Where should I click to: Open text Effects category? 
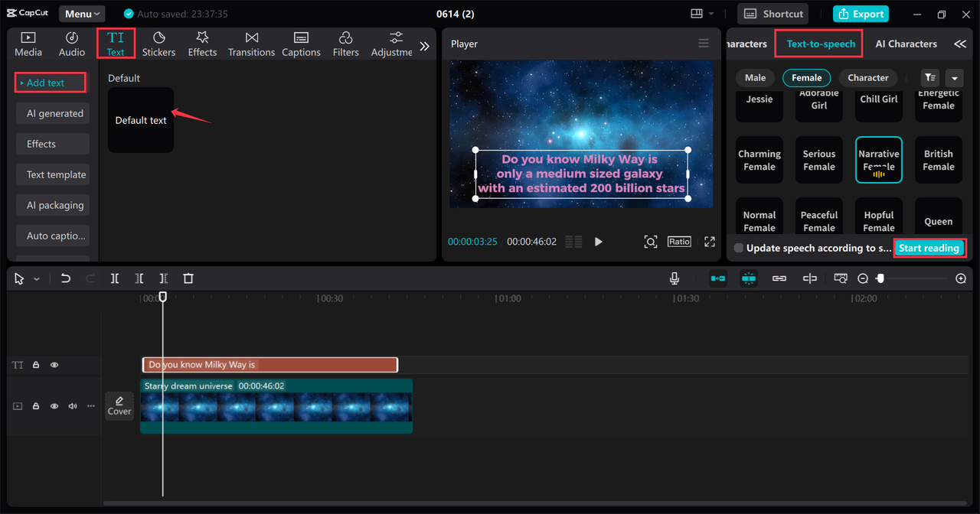coord(53,144)
